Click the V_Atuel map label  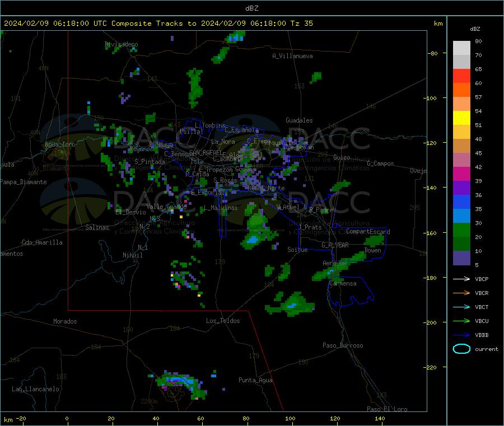point(288,207)
